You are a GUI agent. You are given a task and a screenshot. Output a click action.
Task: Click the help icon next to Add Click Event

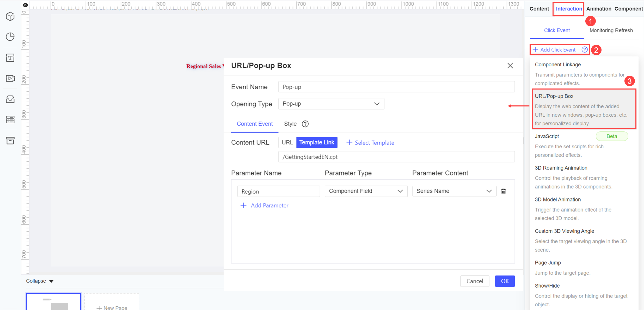pyautogui.click(x=585, y=49)
